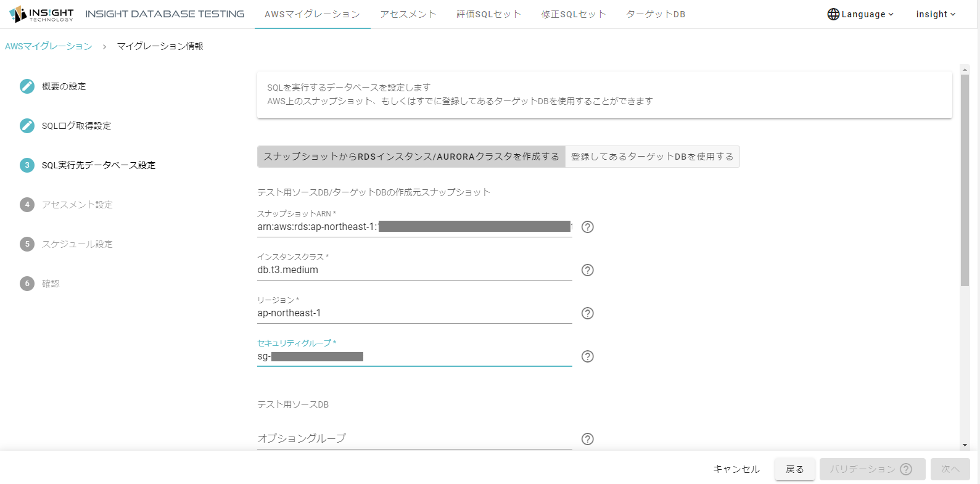980x484 pixels.
Task: Select 概要の設定 step label
Action: [64, 86]
